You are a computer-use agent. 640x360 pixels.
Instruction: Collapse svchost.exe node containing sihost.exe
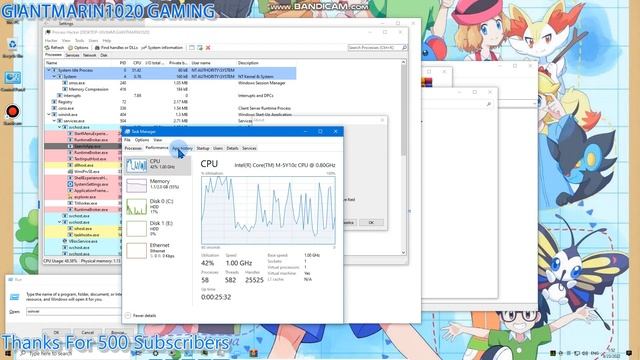pyautogui.click(x=59, y=222)
